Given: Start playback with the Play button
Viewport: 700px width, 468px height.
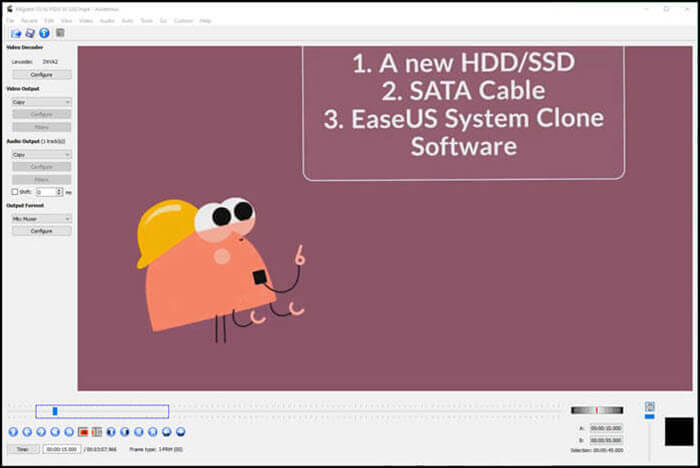Looking at the screenshot, I should 13,432.
